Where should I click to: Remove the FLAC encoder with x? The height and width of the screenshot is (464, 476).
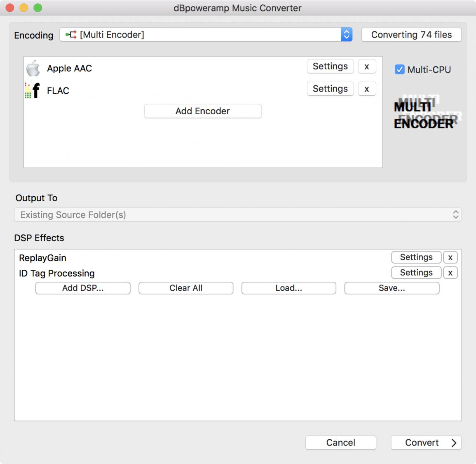[x=366, y=89]
